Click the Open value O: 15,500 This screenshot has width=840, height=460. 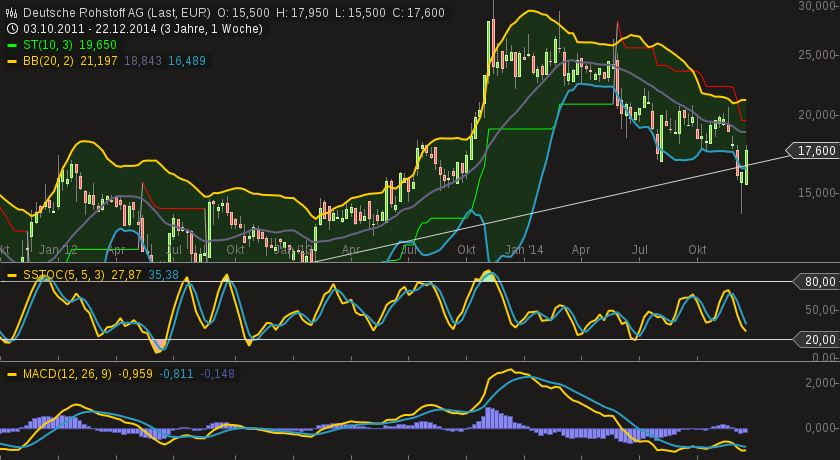[x=243, y=13]
